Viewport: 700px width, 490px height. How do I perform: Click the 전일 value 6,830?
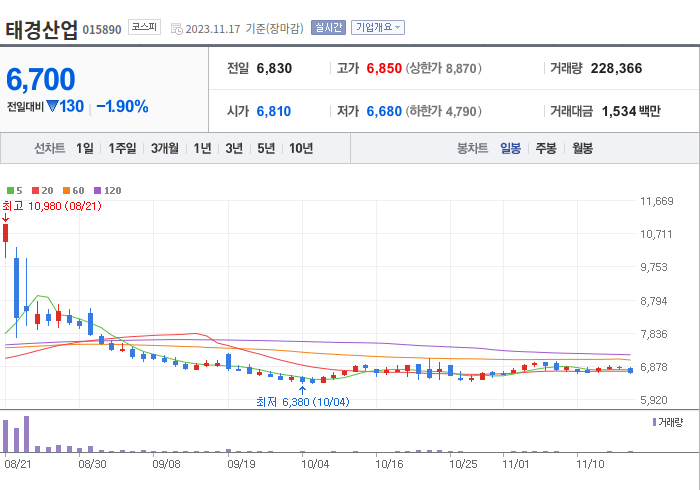coord(274,68)
